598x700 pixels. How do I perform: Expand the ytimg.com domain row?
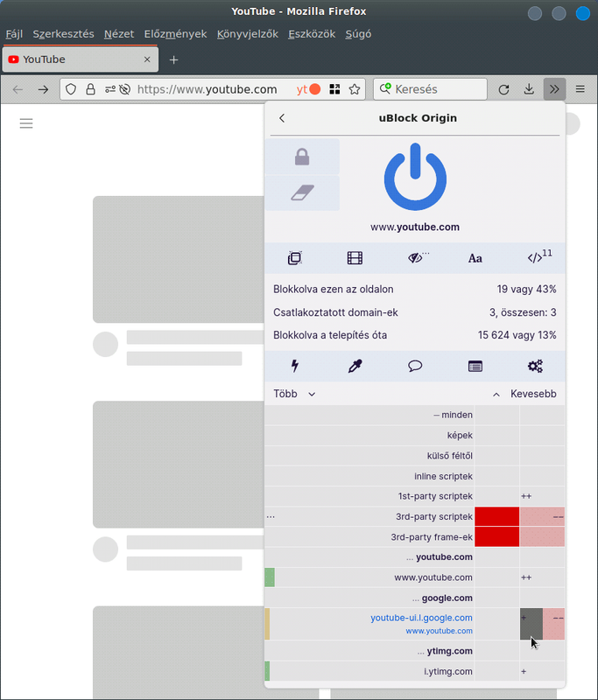point(369,651)
